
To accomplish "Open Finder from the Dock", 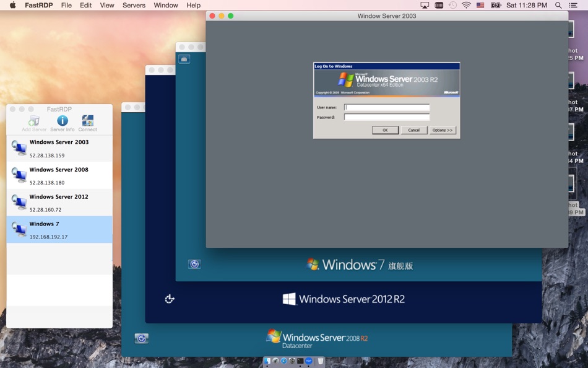I will point(267,361).
